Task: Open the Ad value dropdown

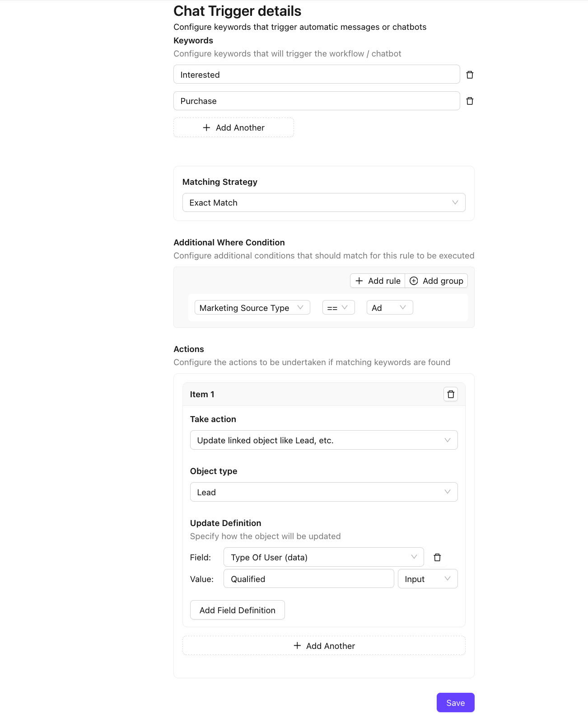Action: tap(389, 308)
